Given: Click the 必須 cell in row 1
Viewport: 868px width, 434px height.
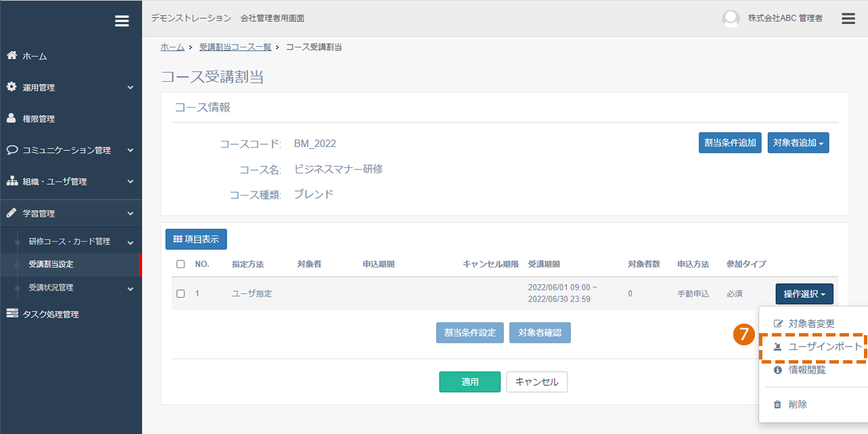Looking at the screenshot, I should tap(735, 294).
